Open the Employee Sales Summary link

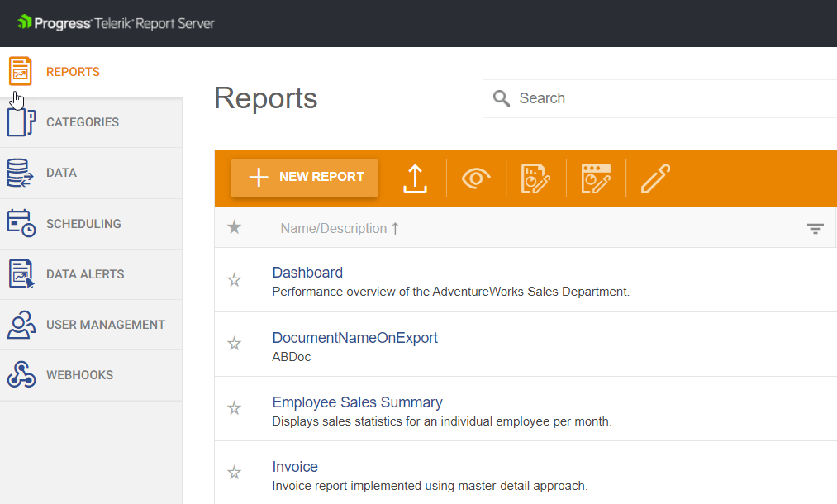pos(357,402)
